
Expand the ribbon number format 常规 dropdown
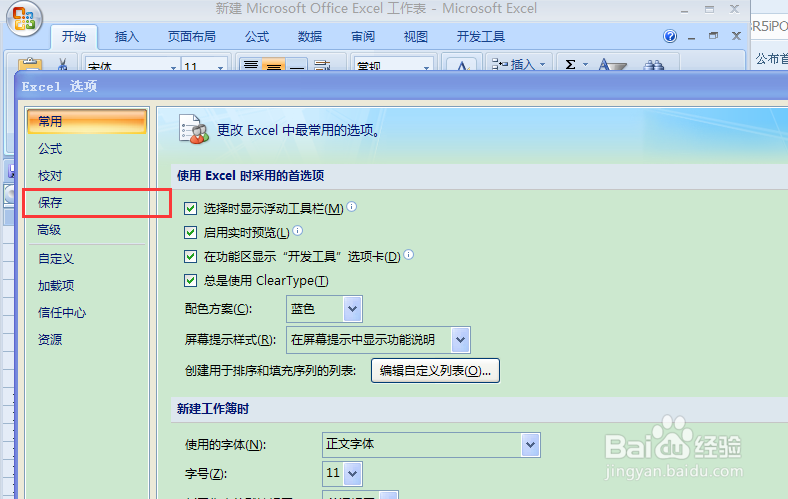[426, 66]
